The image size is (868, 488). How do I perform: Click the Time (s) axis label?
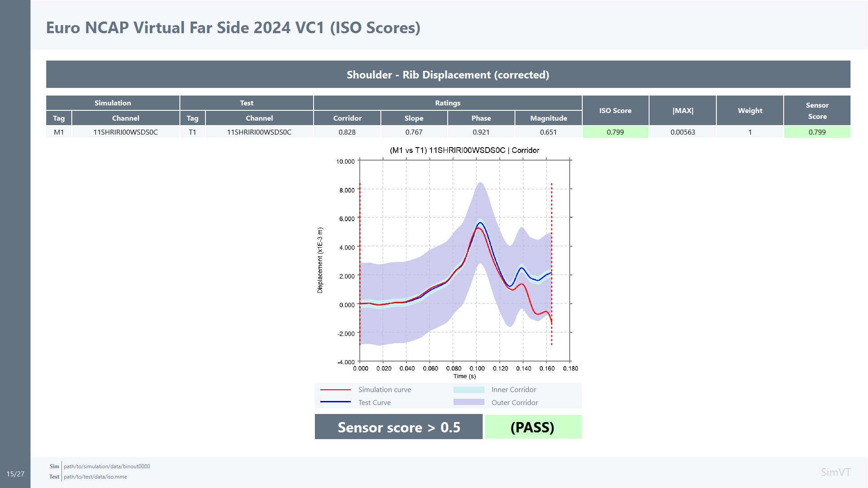pos(465,376)
